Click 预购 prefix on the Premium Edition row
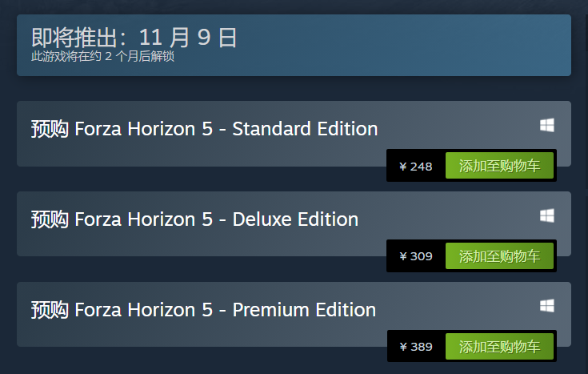Viewport: 588px width, 374px height. (x=50, y=310)
